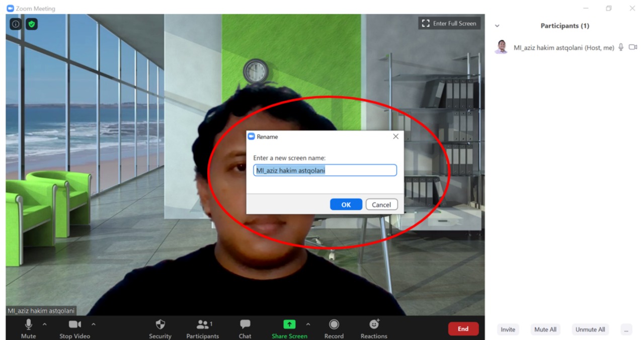The height and width of the screenshot is (340, 644).
Task: Click the green encryption shield icon
Action: [32, 24]
